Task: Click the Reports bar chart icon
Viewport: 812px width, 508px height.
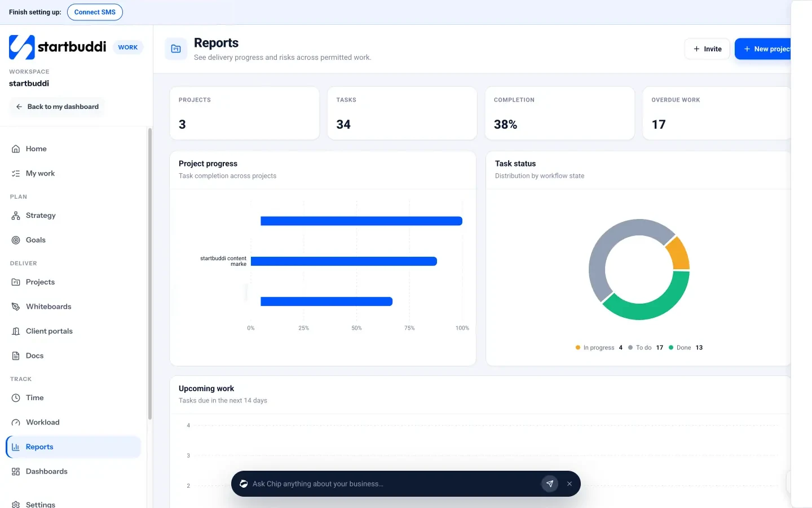Action: tap(16, 447)
